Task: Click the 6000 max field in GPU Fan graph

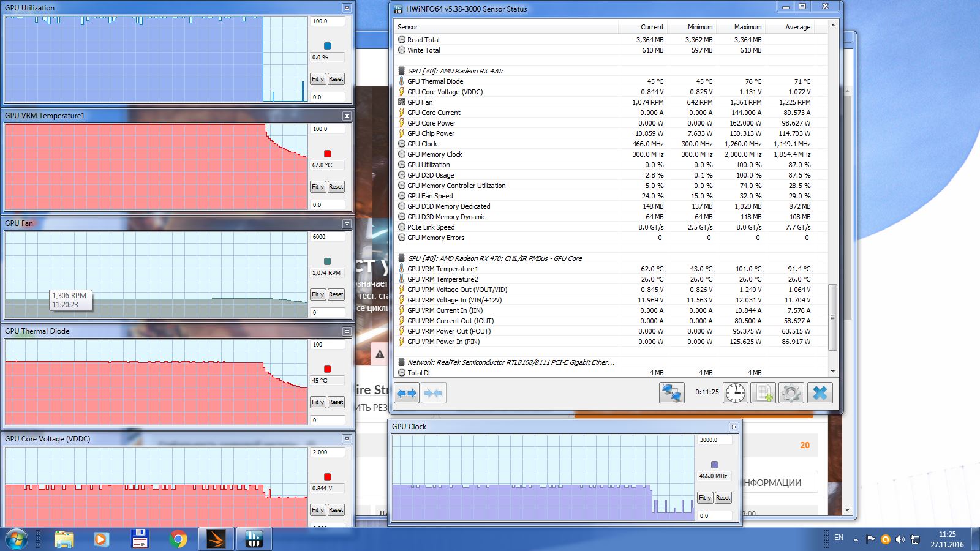Action: [328, 237]
